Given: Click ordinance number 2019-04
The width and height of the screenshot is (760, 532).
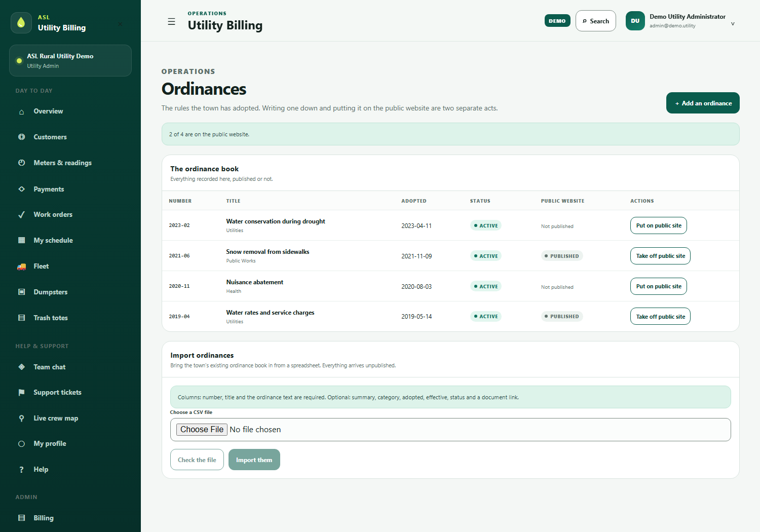Looking at the screenshot, I should tap(179, 317).
